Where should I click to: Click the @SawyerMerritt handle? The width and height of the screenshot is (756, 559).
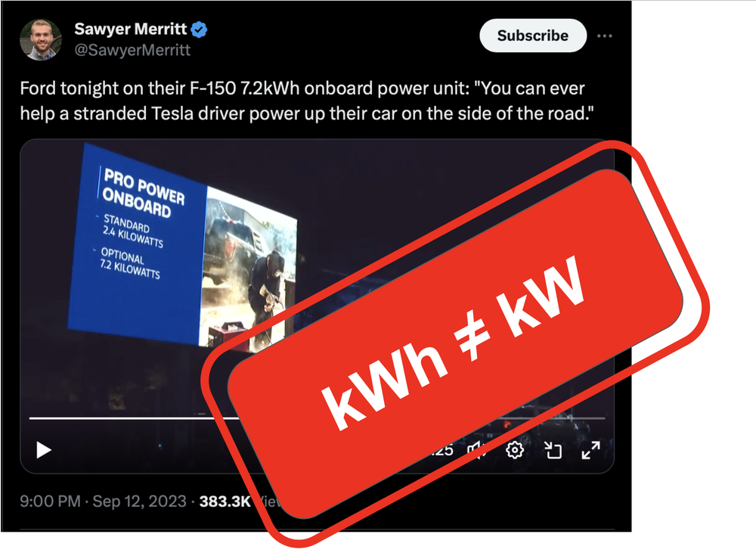(132, 50)
